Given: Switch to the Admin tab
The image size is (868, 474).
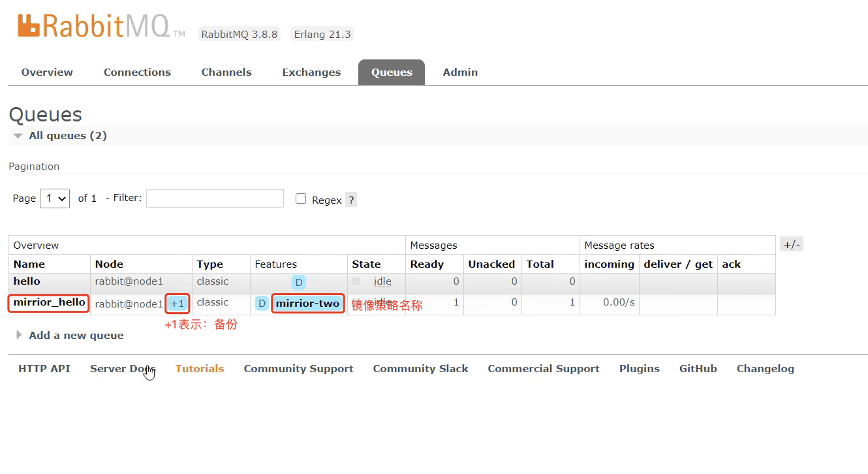Looking at the screenshot, I should pyautogui.click(x=460, y=72).
